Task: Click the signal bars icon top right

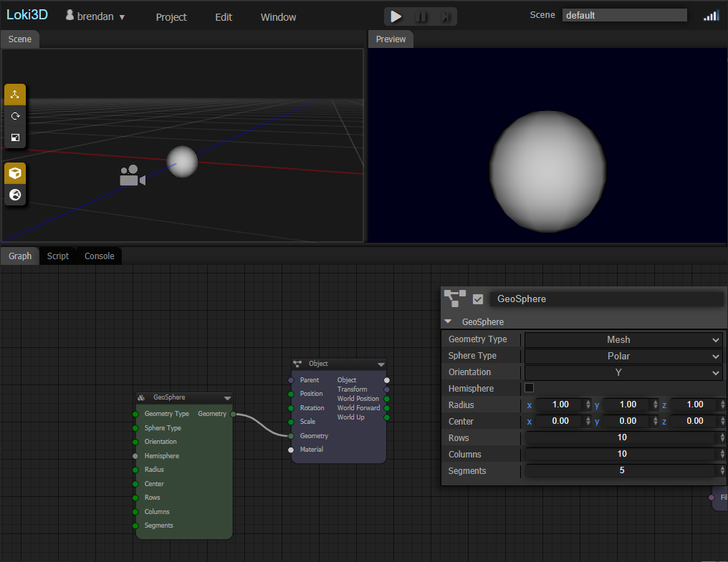Action: [711, 14]
